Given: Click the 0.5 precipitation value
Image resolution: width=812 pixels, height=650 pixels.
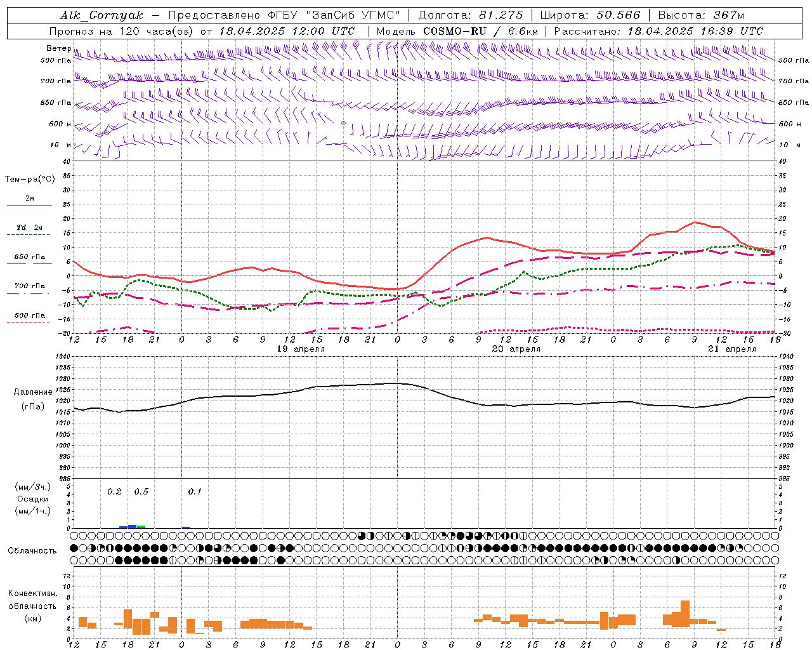Looking at the screenshot, I should tap(141, 491).
